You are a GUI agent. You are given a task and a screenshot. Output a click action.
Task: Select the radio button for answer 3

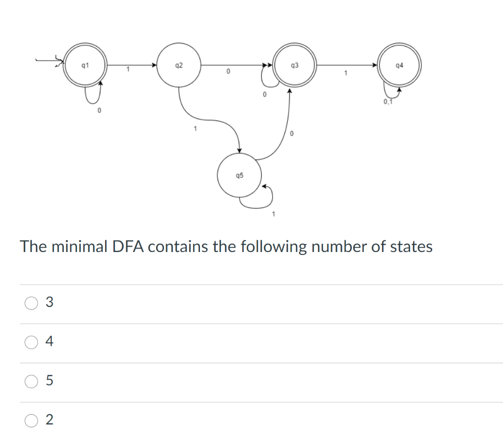(31, 303)
